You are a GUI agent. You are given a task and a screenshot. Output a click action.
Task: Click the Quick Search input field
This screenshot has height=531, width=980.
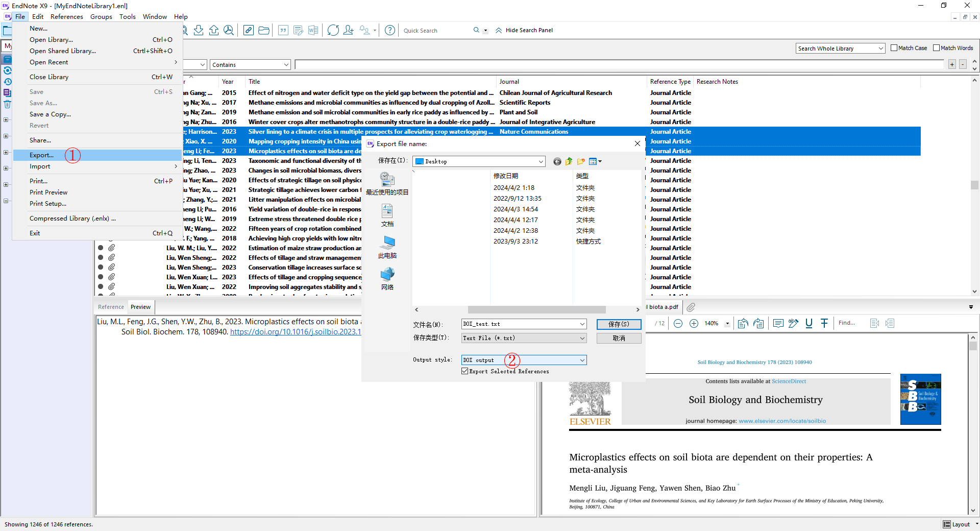(436, 31)
